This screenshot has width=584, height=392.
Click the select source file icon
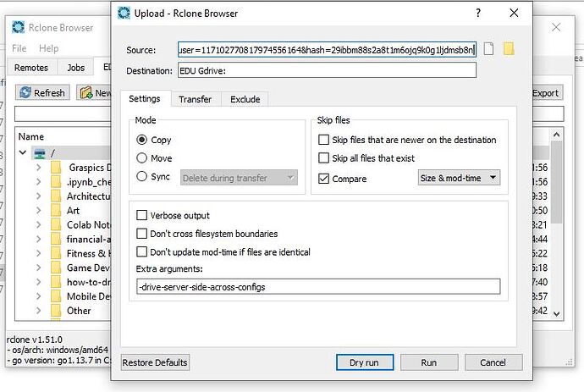pyautogui.click(x=488, y=49)
